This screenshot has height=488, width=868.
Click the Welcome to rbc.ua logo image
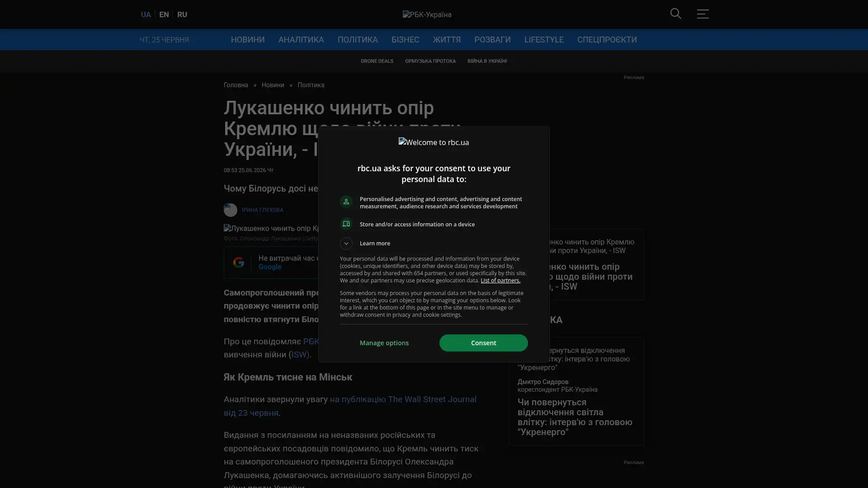pyautogui.click(x=434, y=142)
